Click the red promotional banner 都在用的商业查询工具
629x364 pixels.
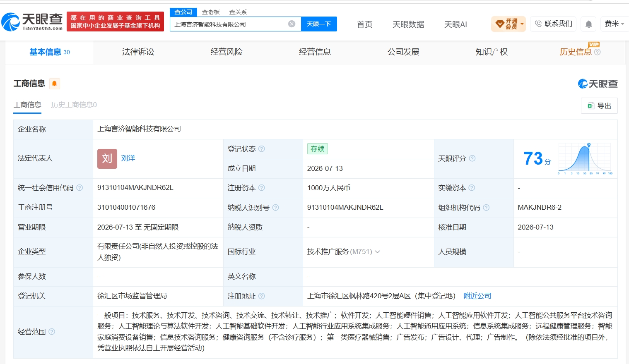click(115, 22)
